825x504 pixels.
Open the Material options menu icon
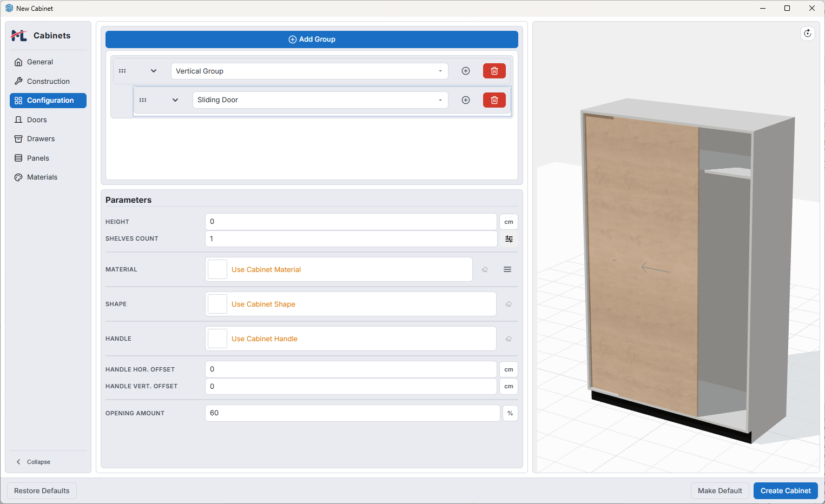tap(507, 269)
